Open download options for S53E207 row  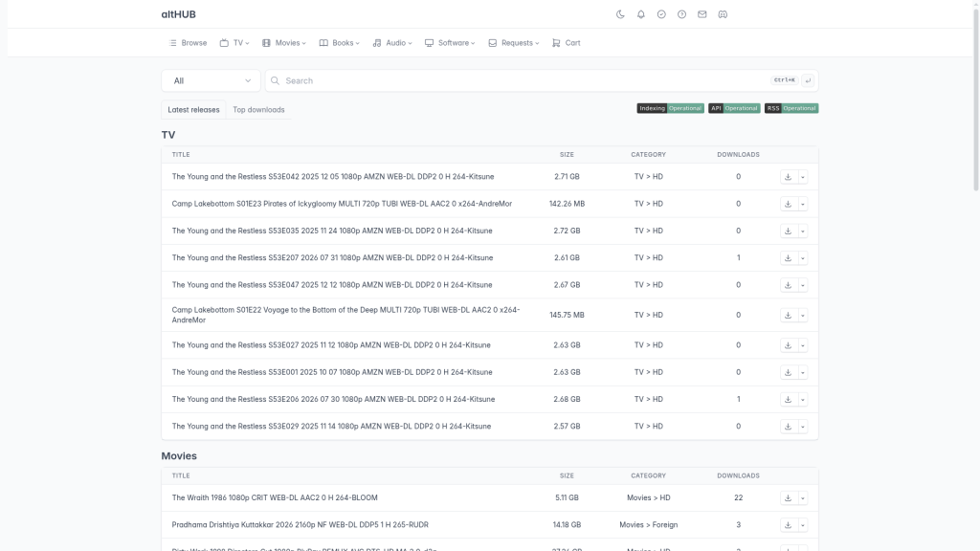803,258
